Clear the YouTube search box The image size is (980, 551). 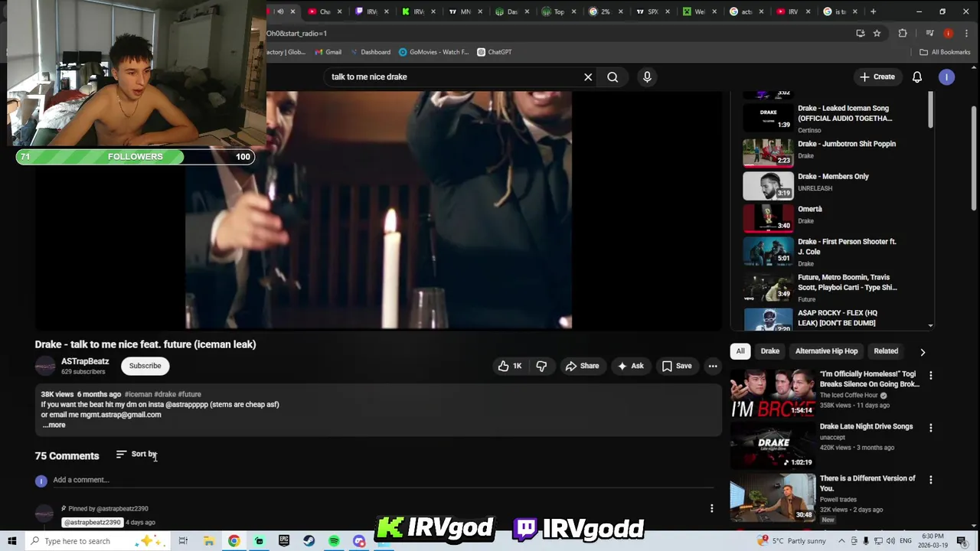[588, 77]
